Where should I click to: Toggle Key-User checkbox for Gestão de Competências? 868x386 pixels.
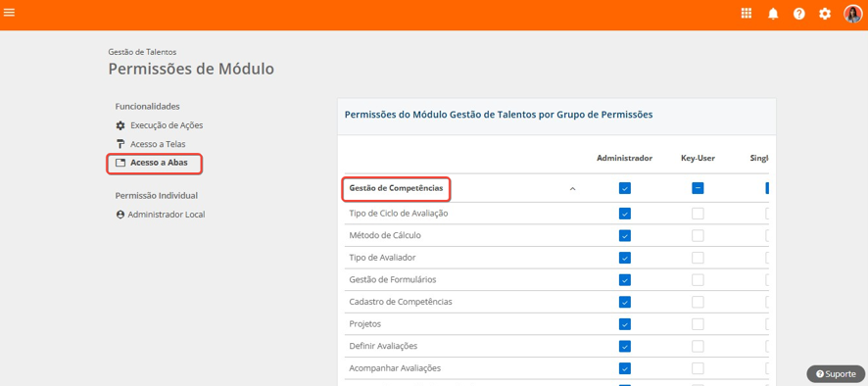tap(698, 188)
